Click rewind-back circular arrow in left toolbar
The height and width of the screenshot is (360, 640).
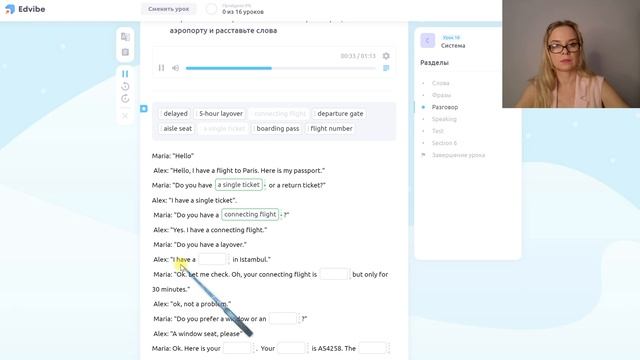[x=125, y=86]
